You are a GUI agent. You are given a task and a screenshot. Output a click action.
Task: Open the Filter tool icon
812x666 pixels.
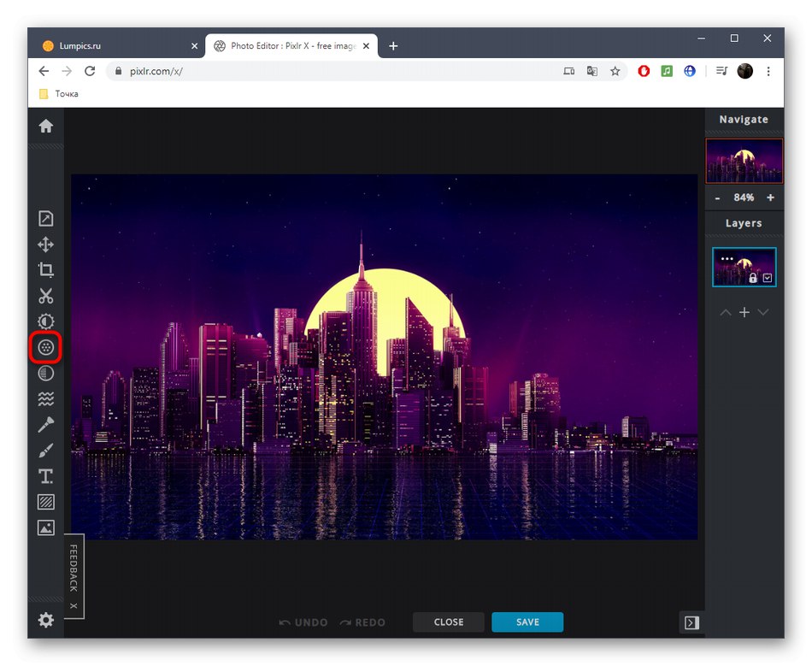coord(45,347)
